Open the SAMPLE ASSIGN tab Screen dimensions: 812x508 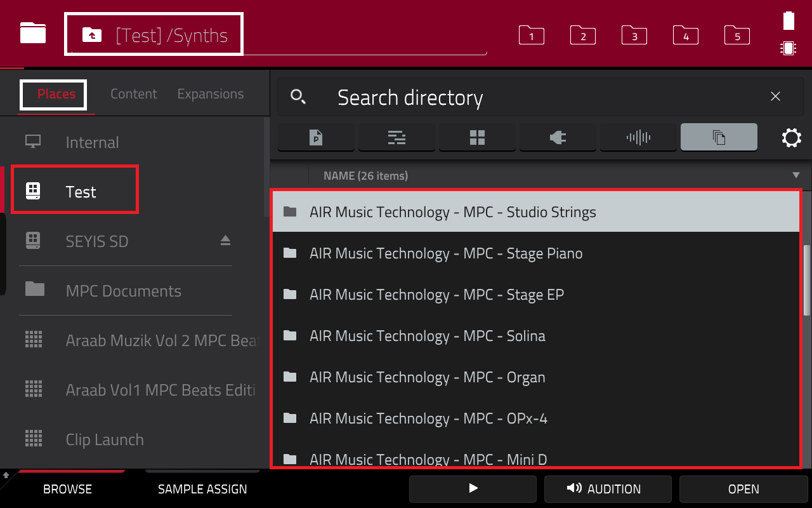[202, 489]
